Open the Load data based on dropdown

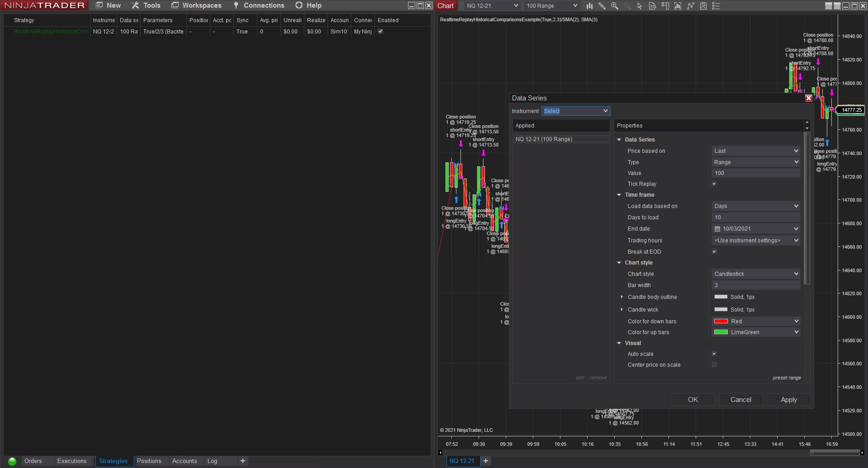[x=756, y=206]
